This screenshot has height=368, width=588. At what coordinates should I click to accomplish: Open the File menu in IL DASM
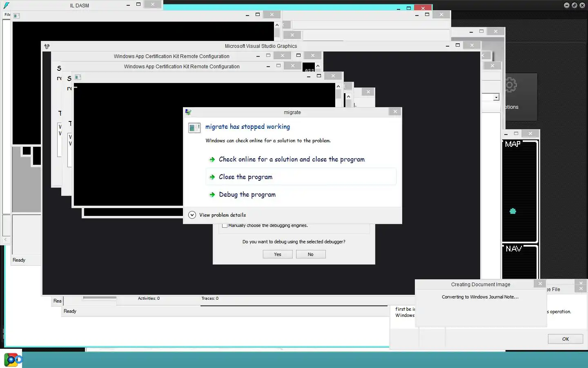[7, 15]
